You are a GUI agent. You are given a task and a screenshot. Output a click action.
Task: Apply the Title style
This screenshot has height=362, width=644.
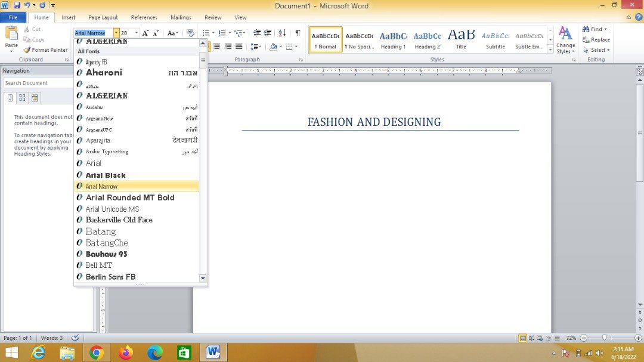point(461,40)
